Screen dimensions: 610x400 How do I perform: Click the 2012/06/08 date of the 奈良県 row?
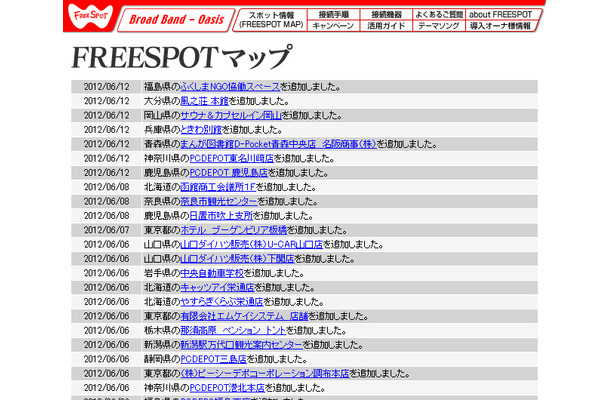106,202
